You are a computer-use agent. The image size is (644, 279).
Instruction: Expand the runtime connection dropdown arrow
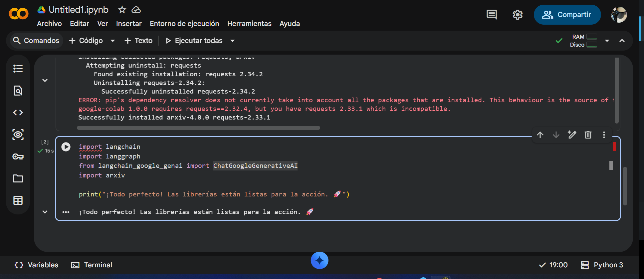tap(607, 41)
